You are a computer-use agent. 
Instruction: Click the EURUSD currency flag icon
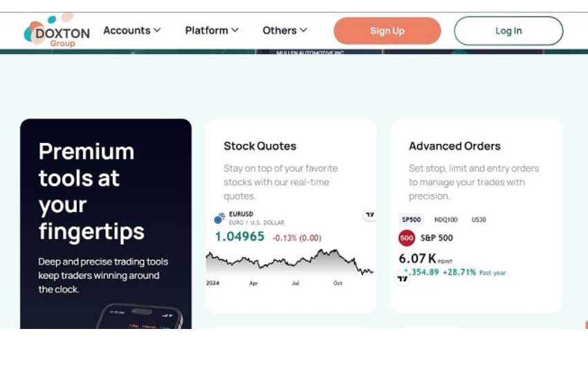[x=219, y=218]
